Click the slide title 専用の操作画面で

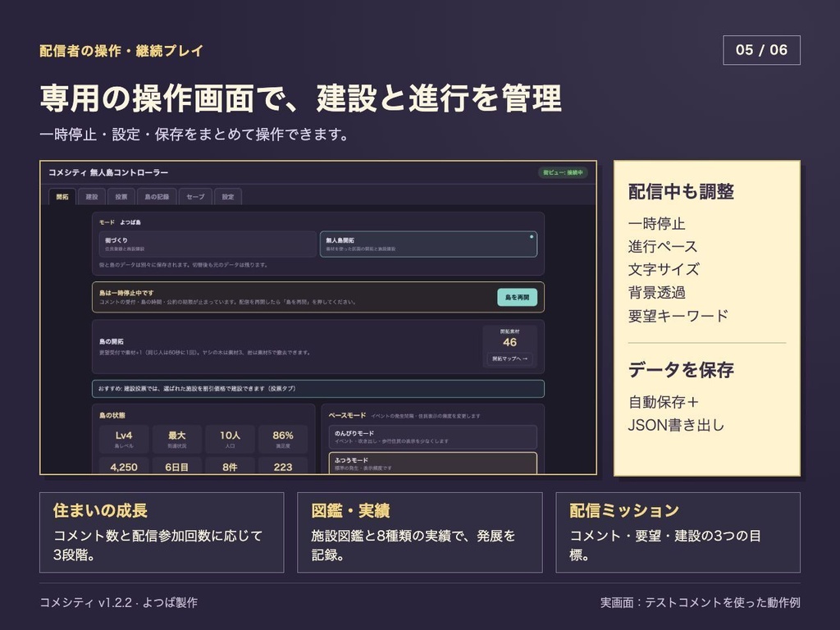(300, 98)
